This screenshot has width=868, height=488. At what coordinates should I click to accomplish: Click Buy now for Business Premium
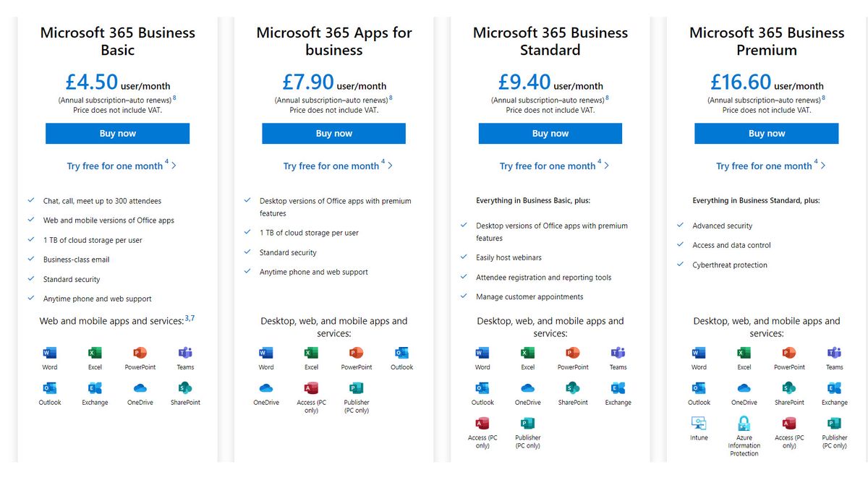pyautogui.click(x=766, y=133)
